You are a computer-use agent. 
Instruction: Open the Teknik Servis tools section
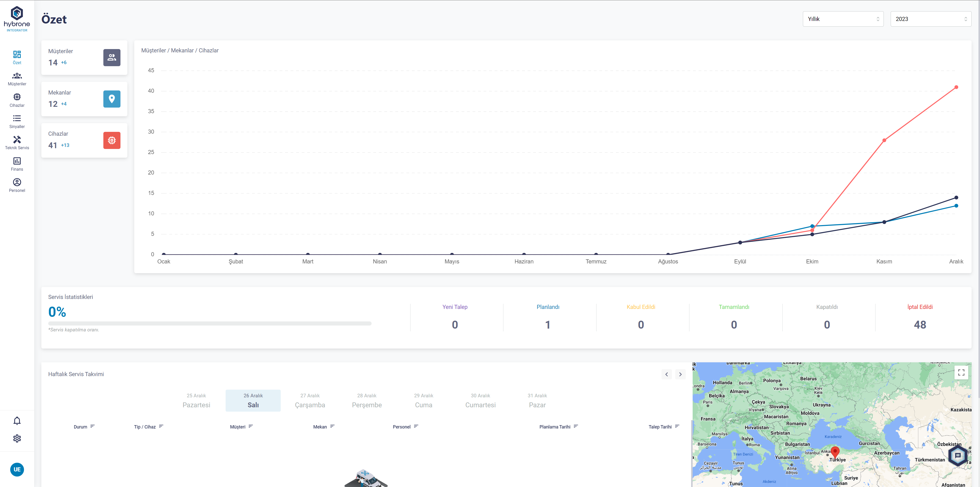point(17,143)
